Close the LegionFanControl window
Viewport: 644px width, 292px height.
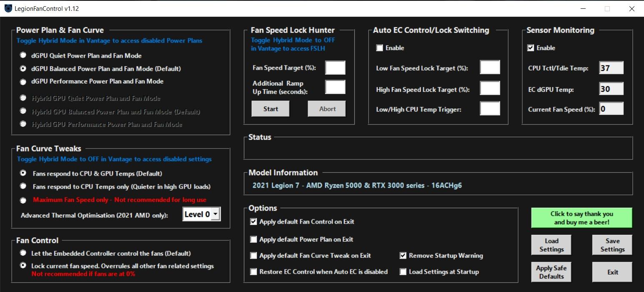click(x=631, y=8)
